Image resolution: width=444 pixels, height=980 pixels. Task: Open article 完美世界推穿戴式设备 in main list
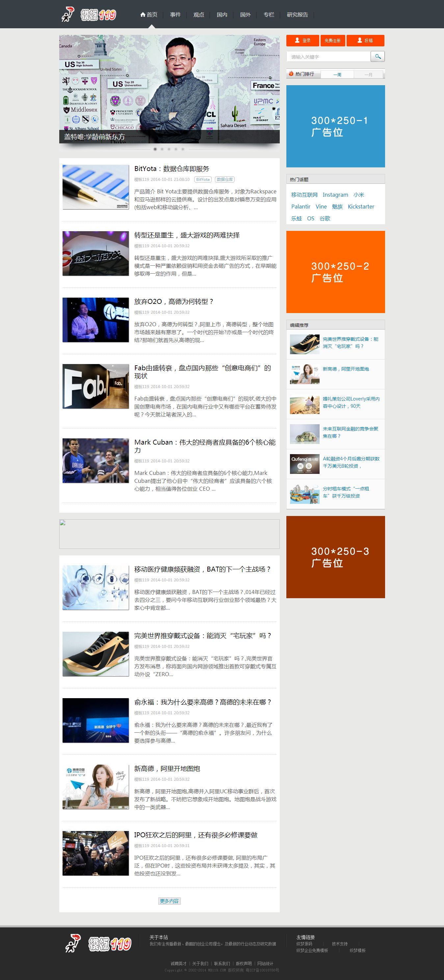[203, 636]
